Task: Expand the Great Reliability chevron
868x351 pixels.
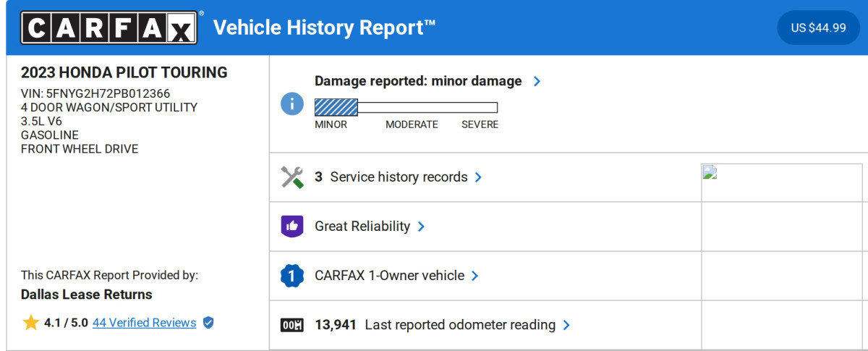Action: pos(421,227)
